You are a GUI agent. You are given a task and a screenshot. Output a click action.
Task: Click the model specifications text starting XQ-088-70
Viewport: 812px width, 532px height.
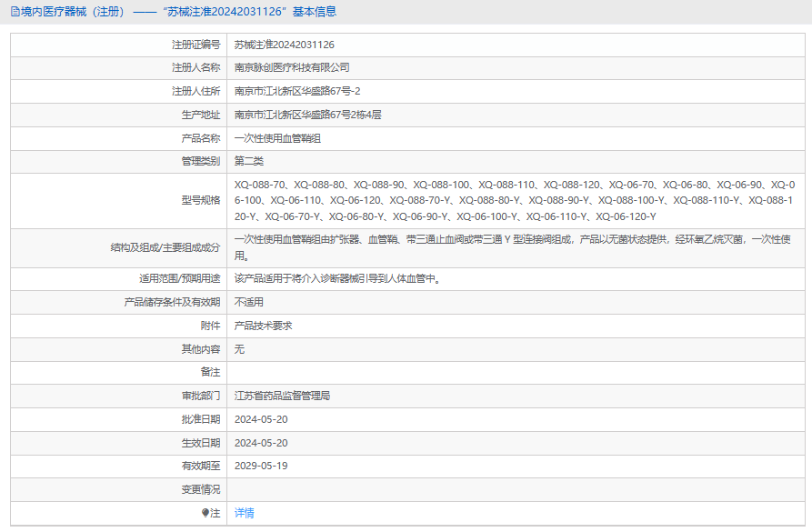point(515,200)
